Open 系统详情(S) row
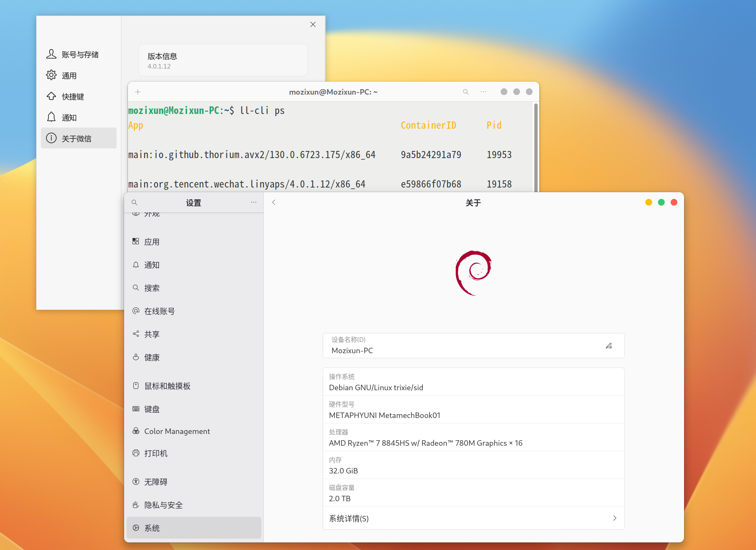756x550 pixels. pyautogui.click(x=473, y=518)
